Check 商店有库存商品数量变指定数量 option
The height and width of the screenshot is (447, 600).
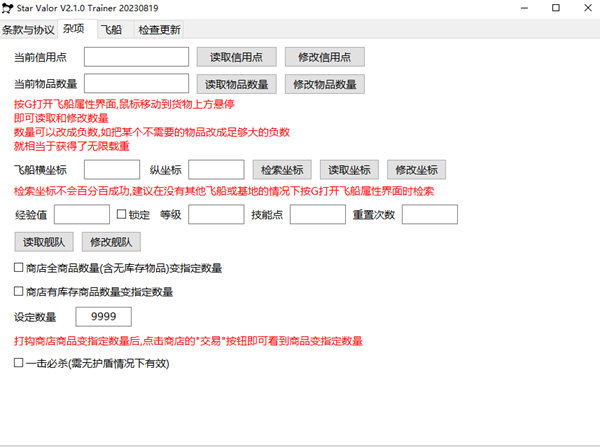(19, 292)
